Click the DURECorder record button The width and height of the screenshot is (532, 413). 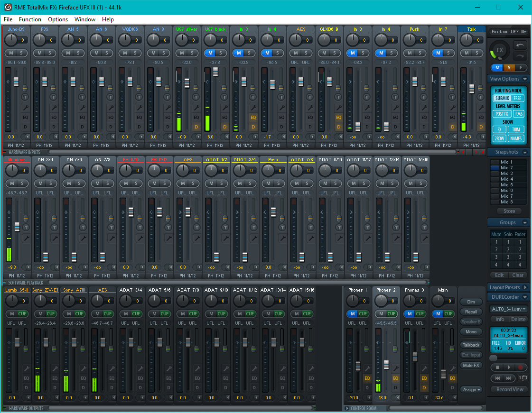pos(521,367)
